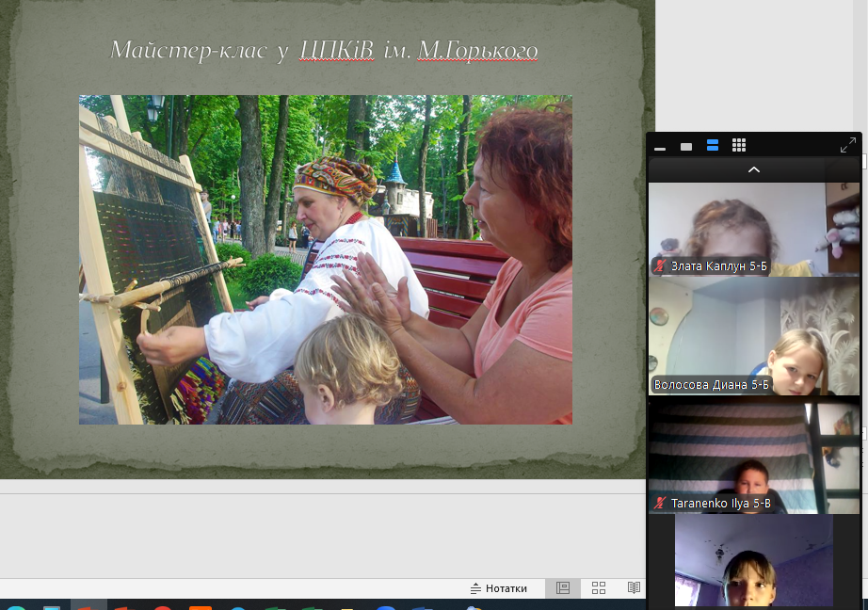The image size is (868, 610).
Task: Click the underlined word М.Горького in the title
Action: 477,51
